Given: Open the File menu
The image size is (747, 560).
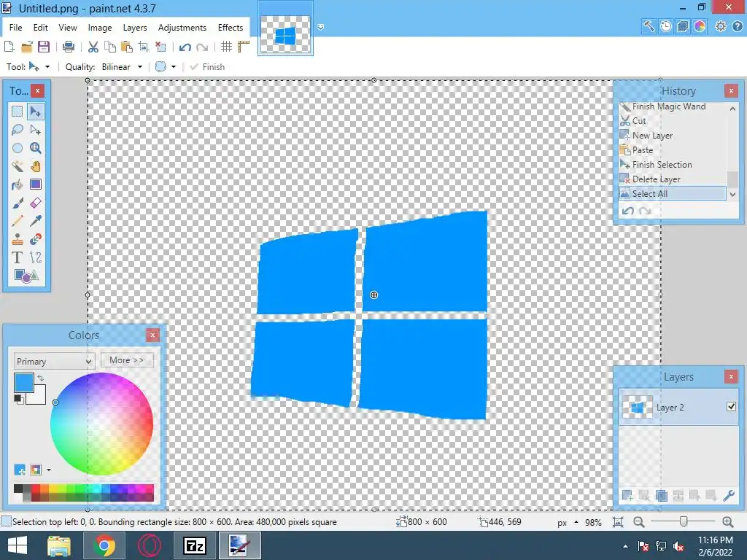Looking at the screenshot, I should pyautogui.click(x=16, y=28).
